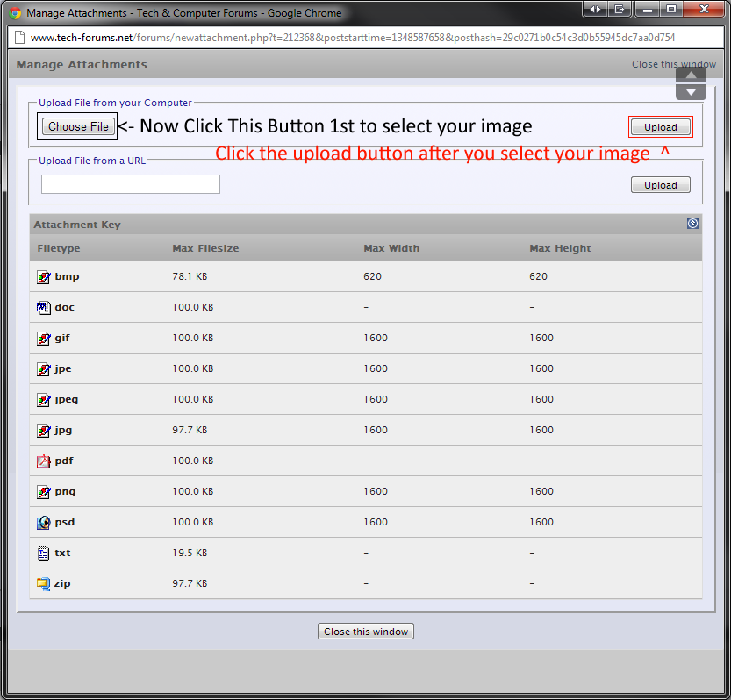Click 'Upload File from your Computer' legend
The width and height of the screenshot is (731, 700).
[x=115, y=103]
